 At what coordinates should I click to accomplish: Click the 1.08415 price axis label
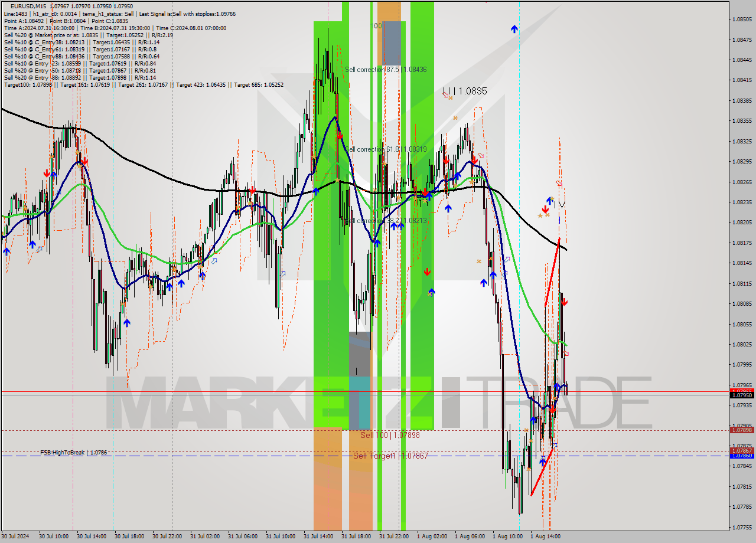tap(742, 80)
